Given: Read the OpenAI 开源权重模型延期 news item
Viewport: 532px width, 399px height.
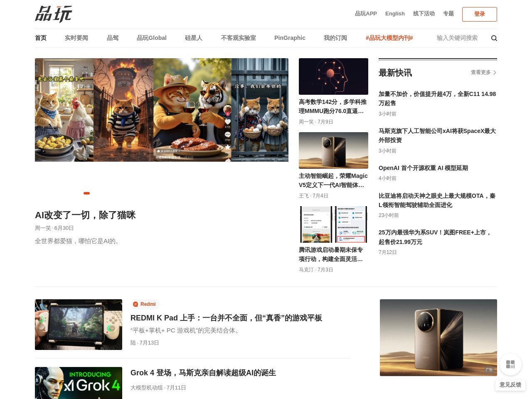Looking at the screenshot, I should 423,168.
